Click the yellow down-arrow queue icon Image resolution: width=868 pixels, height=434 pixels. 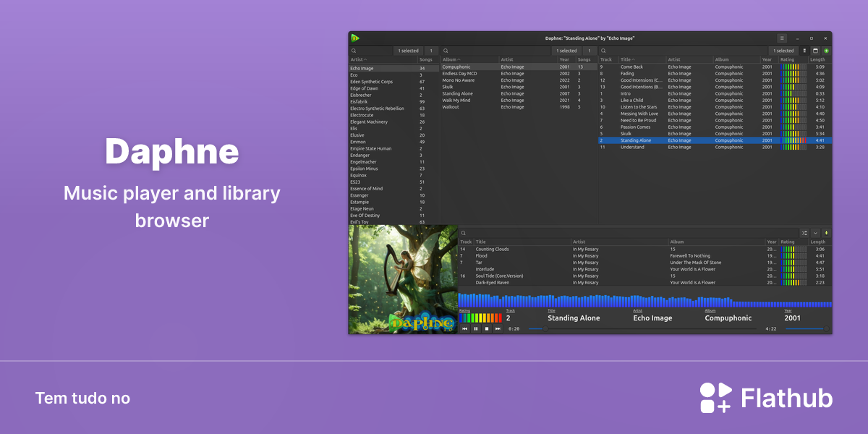point(826,233)
